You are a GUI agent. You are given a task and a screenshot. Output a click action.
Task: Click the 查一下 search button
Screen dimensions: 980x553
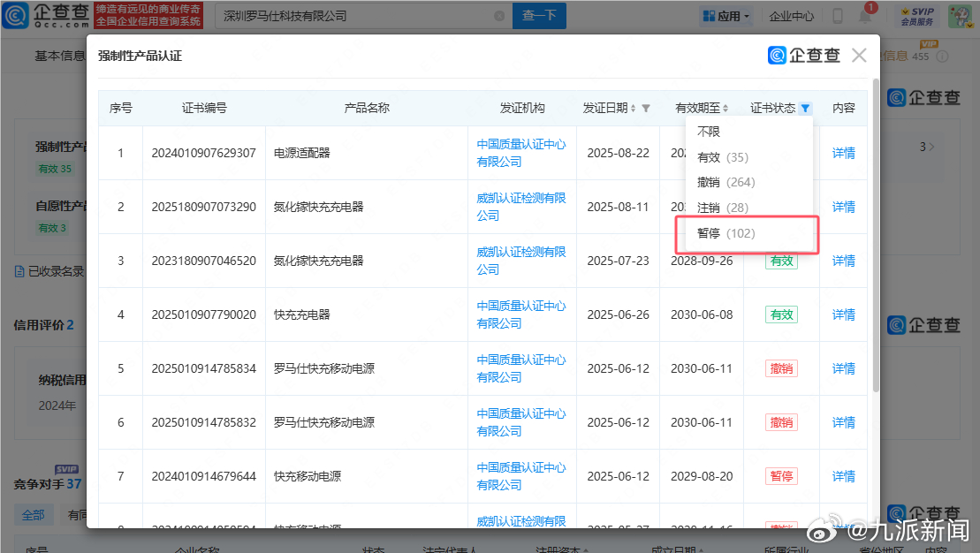[x=539, y=16]
